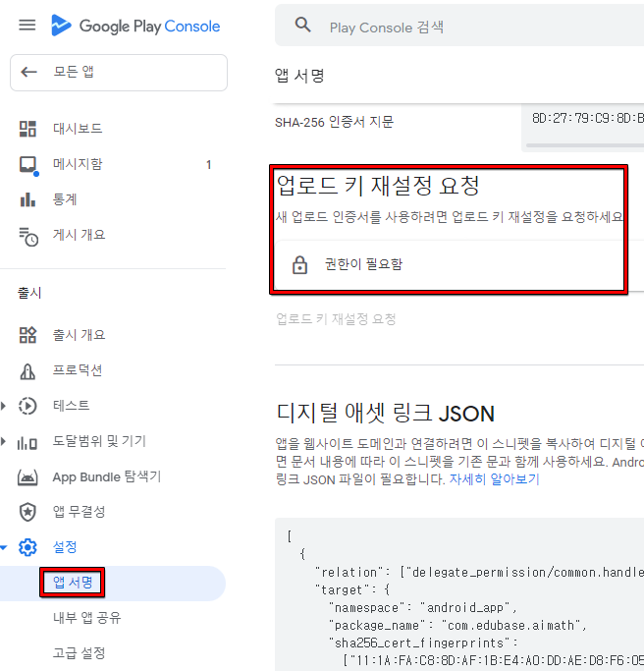Click the 대시보드 dashboard icon
Viewport: 644px width, 671px height.
coord(27,129)
